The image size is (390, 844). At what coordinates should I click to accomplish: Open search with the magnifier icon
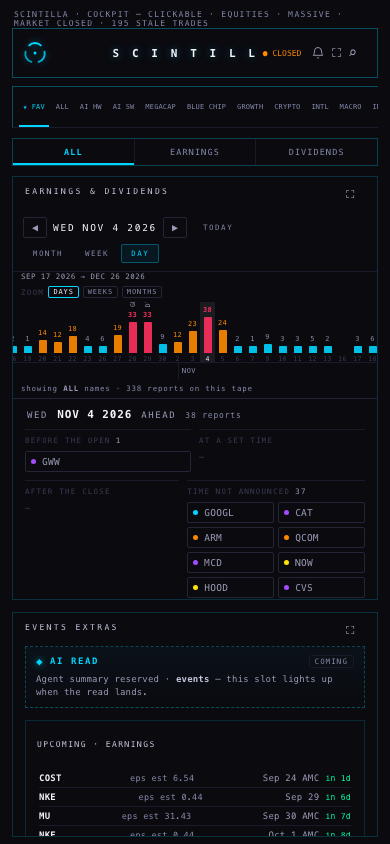[353, 53]
